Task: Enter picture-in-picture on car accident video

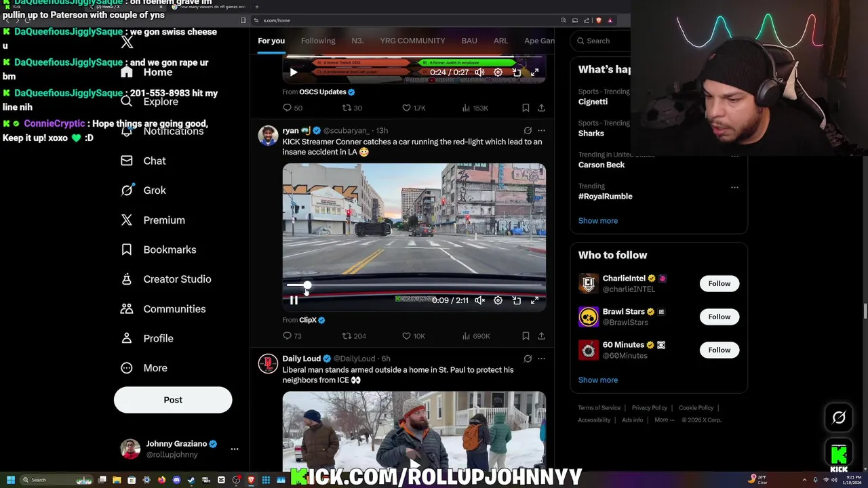Action: (516, 300)
